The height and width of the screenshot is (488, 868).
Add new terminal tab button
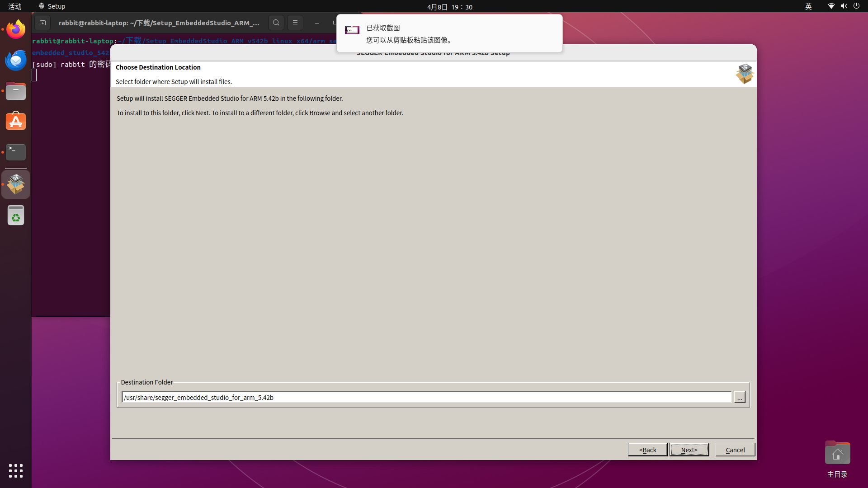[x=42, y=23]
